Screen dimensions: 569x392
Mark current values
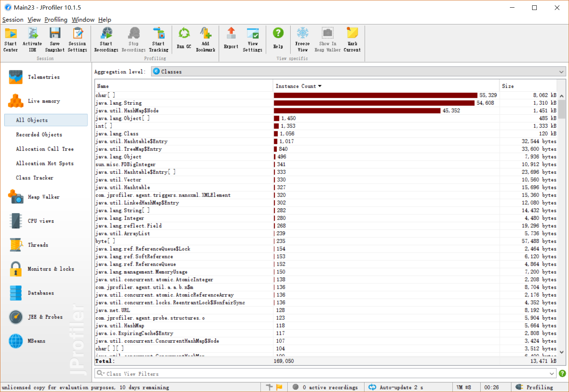[352, 40]
